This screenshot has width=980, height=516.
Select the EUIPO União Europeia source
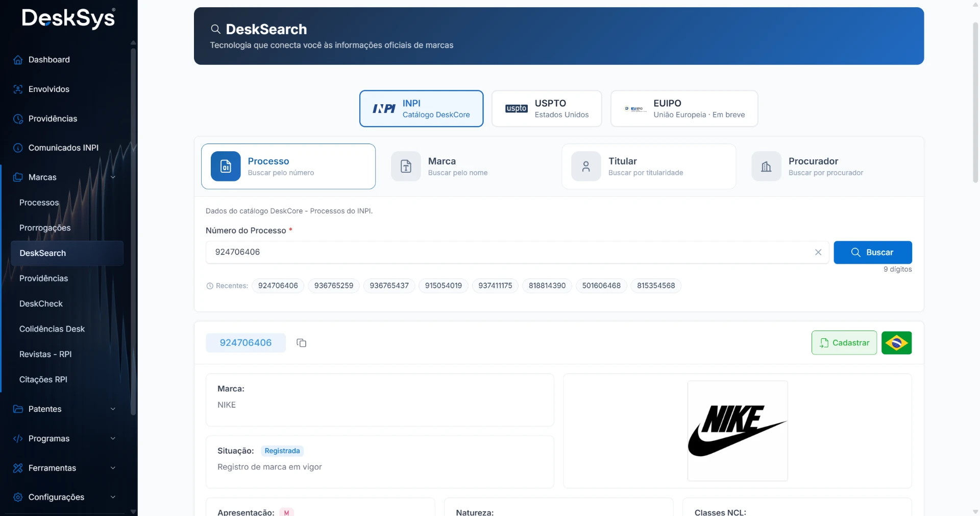coord(684,109)
